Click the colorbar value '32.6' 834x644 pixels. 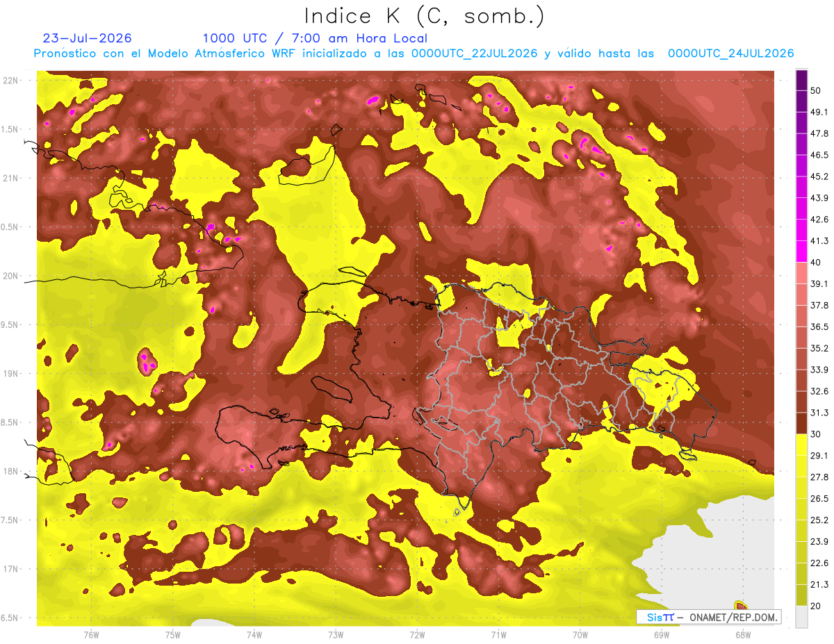(819, 392)
